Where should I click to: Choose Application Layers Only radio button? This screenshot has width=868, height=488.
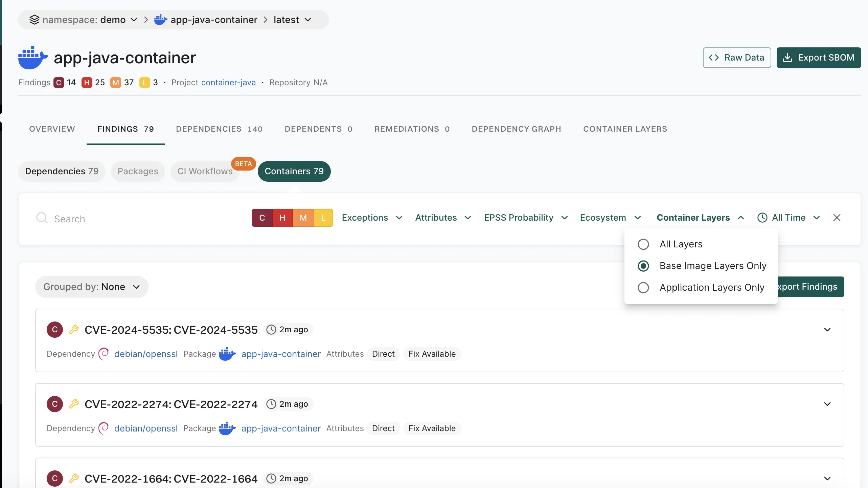[643, 288]
